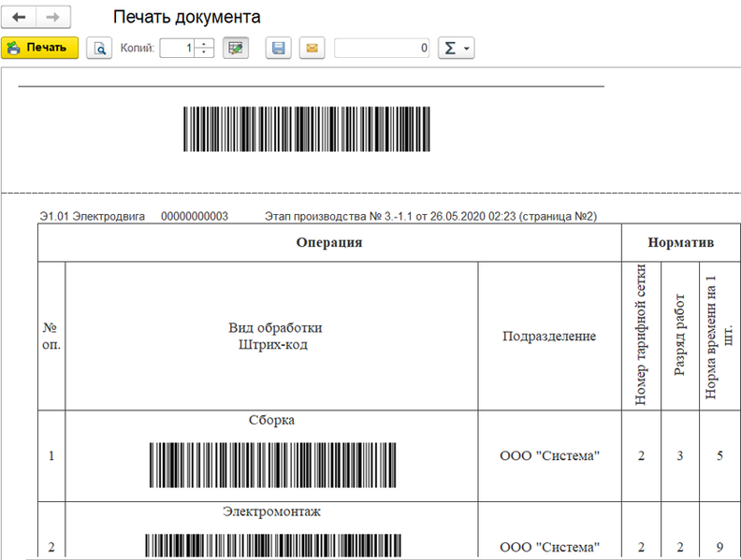Select the Разряд работ vertical header

click(x=679, y=336)
